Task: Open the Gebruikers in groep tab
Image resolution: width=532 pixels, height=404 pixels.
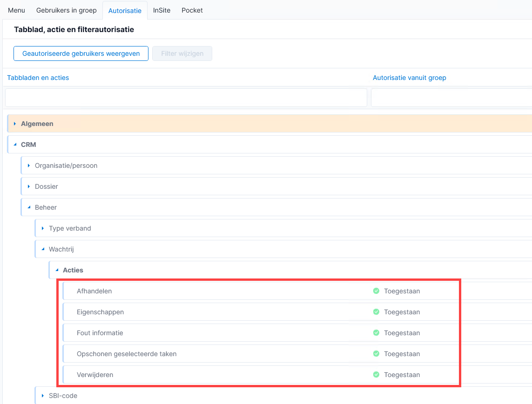Action: click(67, 10)
